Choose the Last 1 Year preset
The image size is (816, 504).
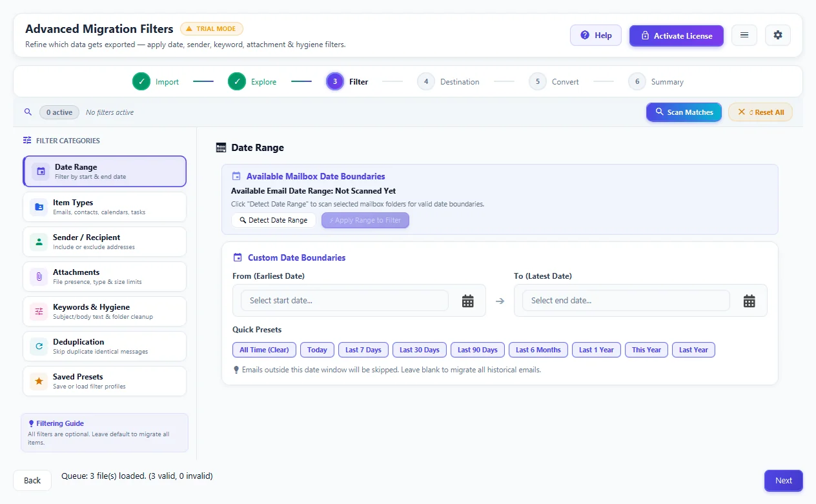[597, 350]
